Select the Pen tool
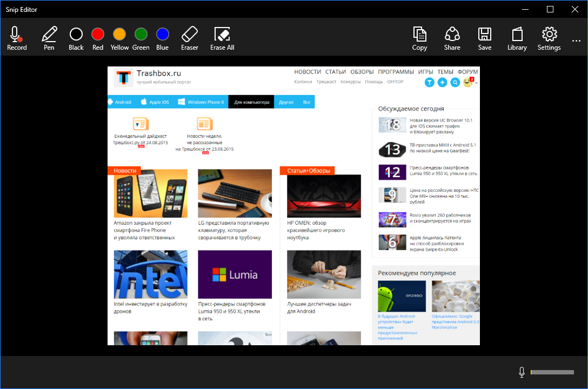This screenshot has width=588, height=389. coord(49,38)
